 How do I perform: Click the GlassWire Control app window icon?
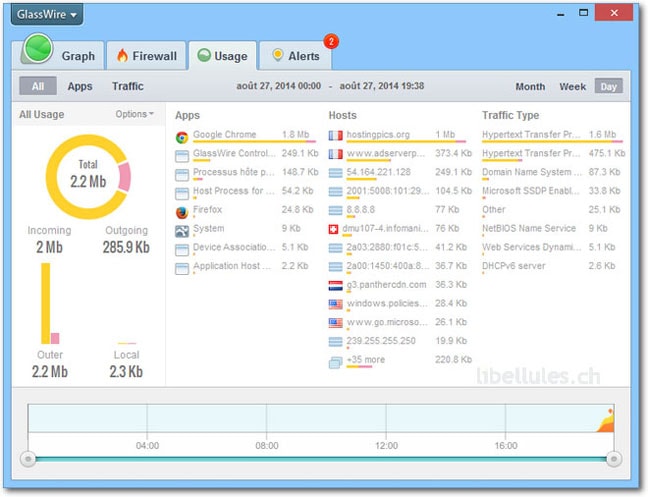click(182, 156)
